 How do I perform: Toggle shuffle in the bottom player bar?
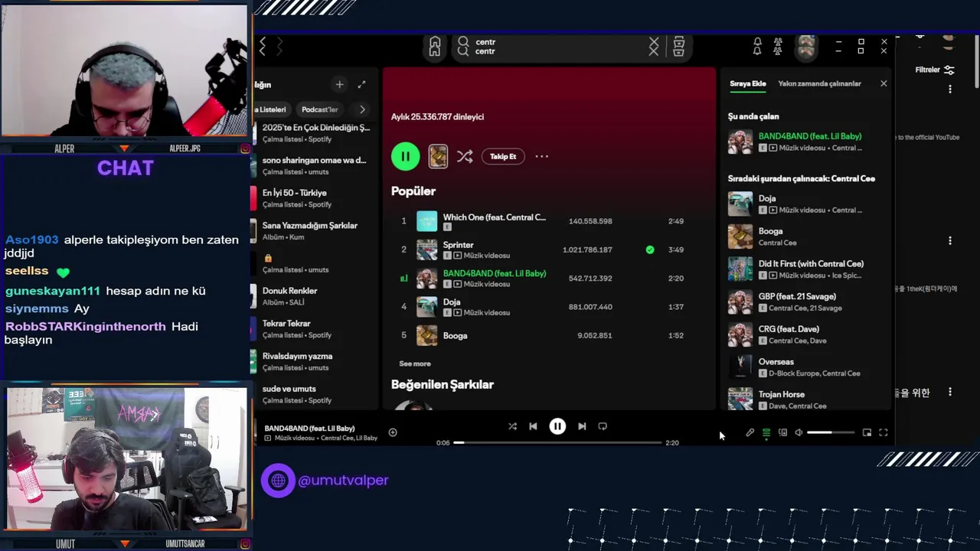pos(512,426)
